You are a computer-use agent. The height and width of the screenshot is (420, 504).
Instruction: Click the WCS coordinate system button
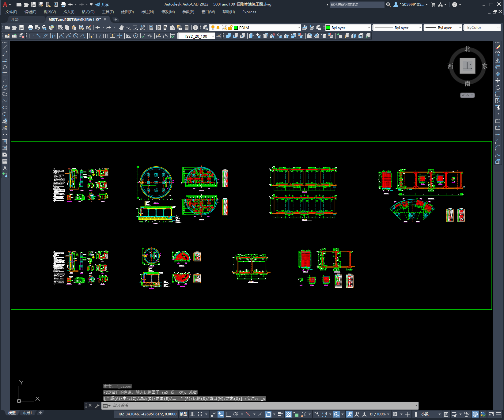click(x=467, y=95)
